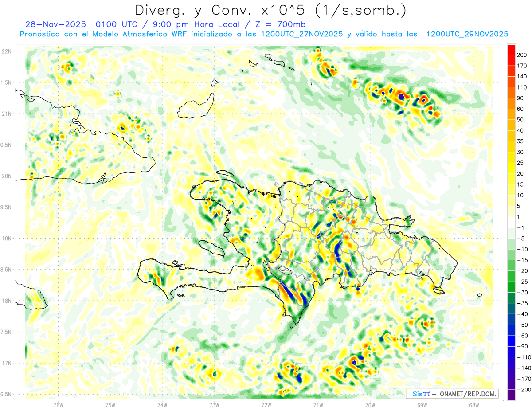This screenshot has height=411, width=532.
Task: Click the "20N" latitude label
Action: [6, 176]
